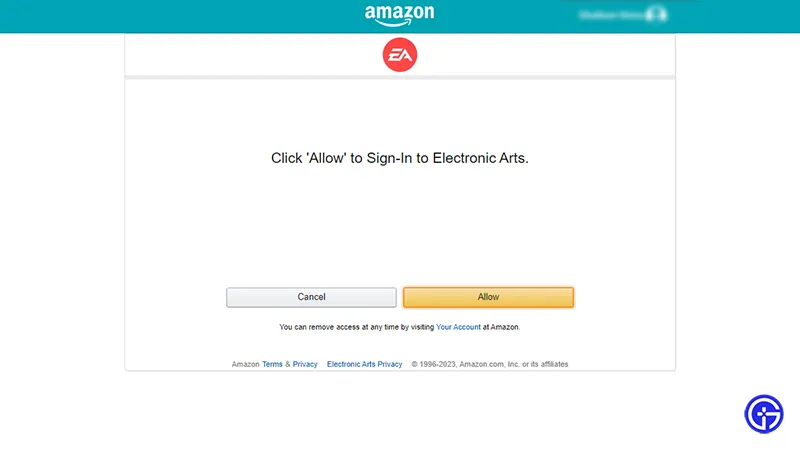Click the 'Sign-In to Electronic Arts' heading
This screenshot has width=800, height=450.
[x=399, y=158]
